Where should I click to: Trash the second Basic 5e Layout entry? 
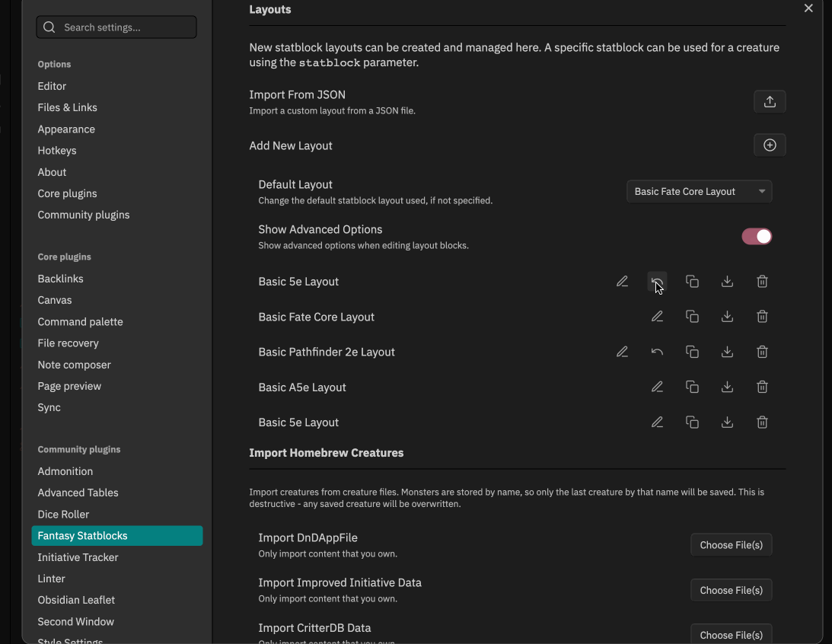(762, 422)
